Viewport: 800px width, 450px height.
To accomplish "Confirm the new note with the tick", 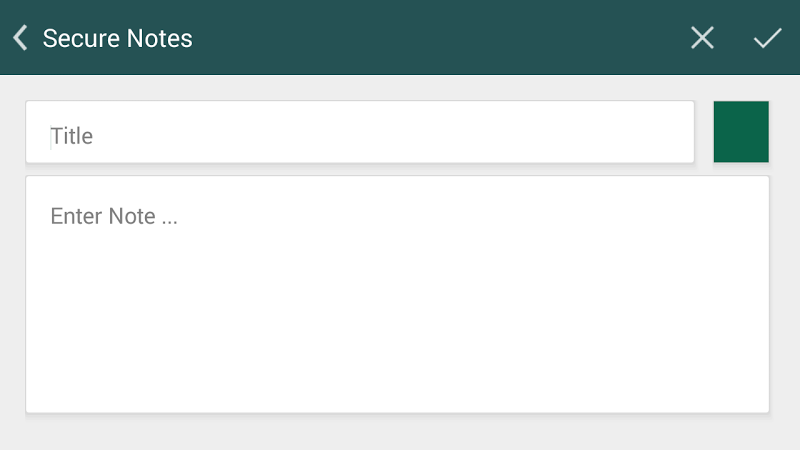I will pyautogui.click(x=767, y=38).
